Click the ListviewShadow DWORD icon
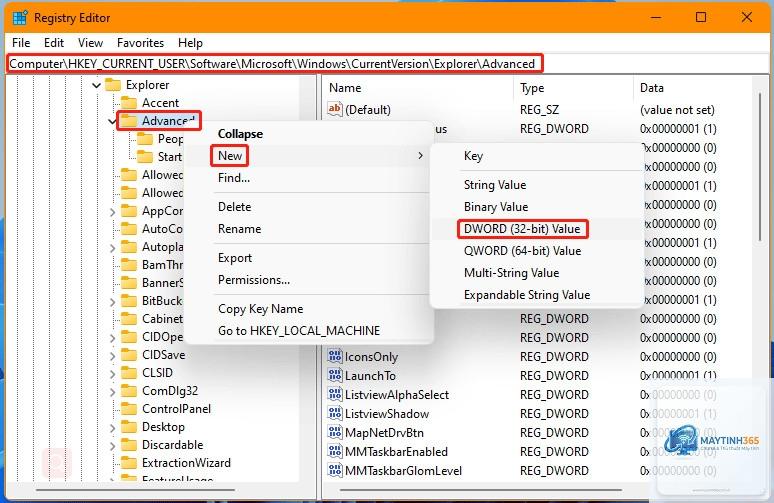 tap(335, 413)
